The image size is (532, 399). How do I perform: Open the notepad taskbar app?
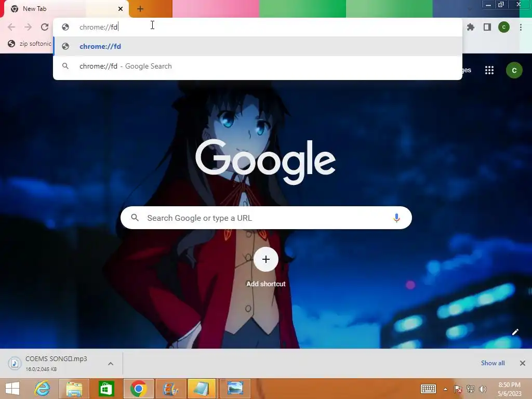(202, 389)
